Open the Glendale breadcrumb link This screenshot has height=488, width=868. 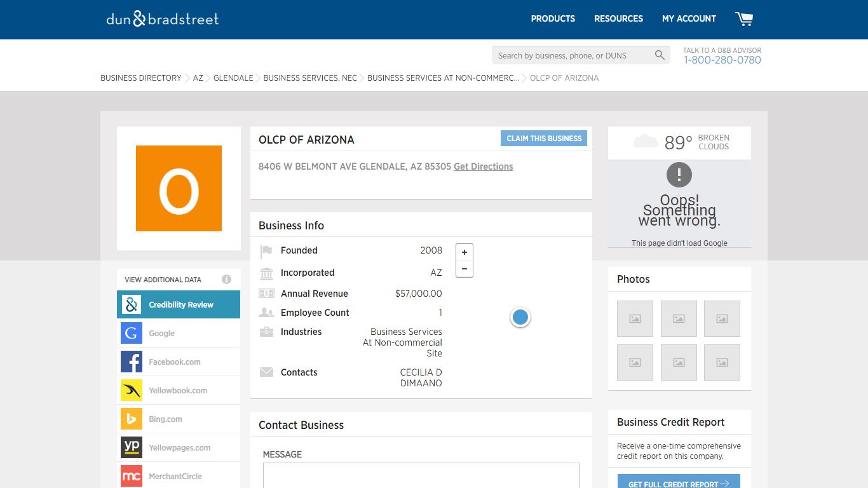233,78
